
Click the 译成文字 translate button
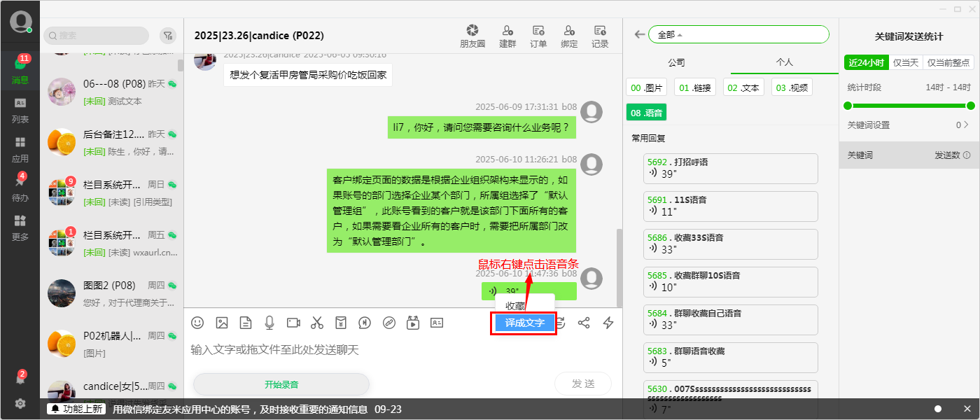(523, 323)
